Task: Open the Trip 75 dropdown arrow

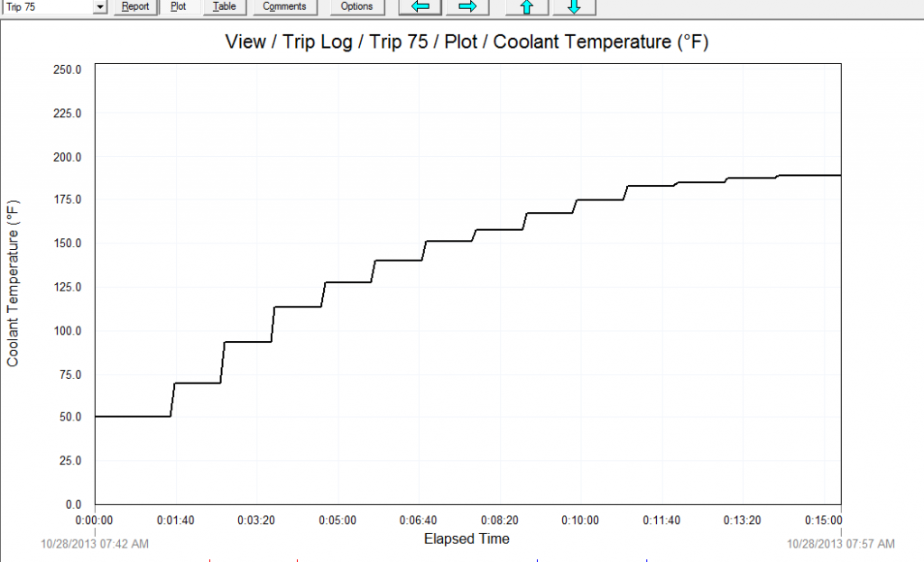Action: (100, 7)
